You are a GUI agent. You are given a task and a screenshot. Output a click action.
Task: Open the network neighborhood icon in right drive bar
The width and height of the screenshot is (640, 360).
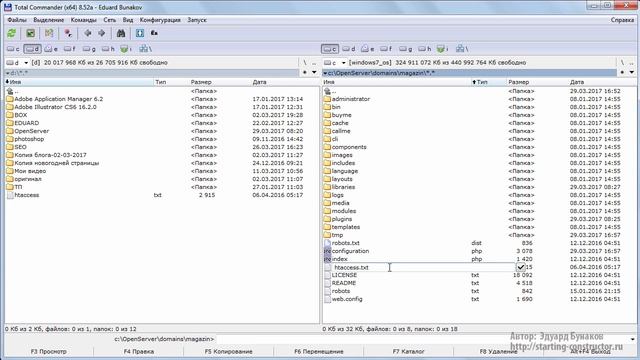coord(462,49)
